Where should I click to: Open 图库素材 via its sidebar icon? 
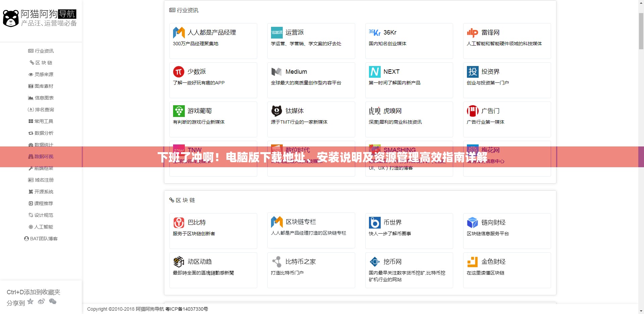tap(31, 86)
